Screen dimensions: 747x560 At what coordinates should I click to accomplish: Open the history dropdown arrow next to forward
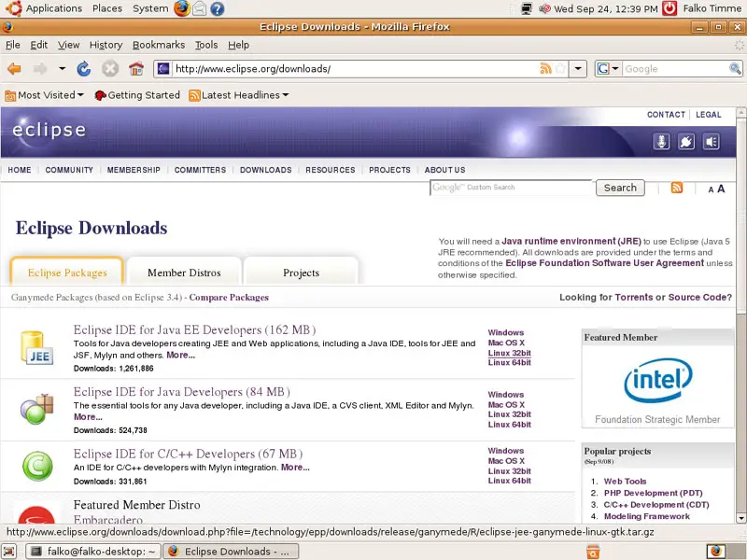(62, 69)
